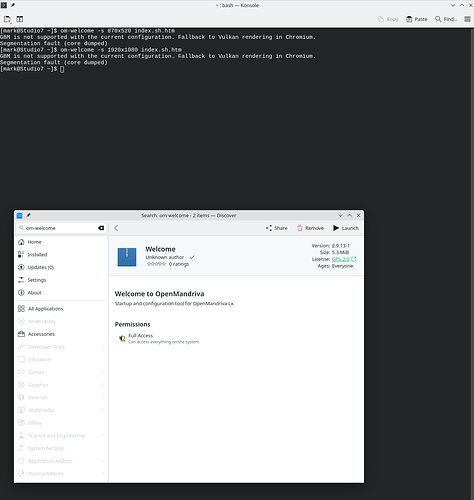Select Education category

point(62,359)
